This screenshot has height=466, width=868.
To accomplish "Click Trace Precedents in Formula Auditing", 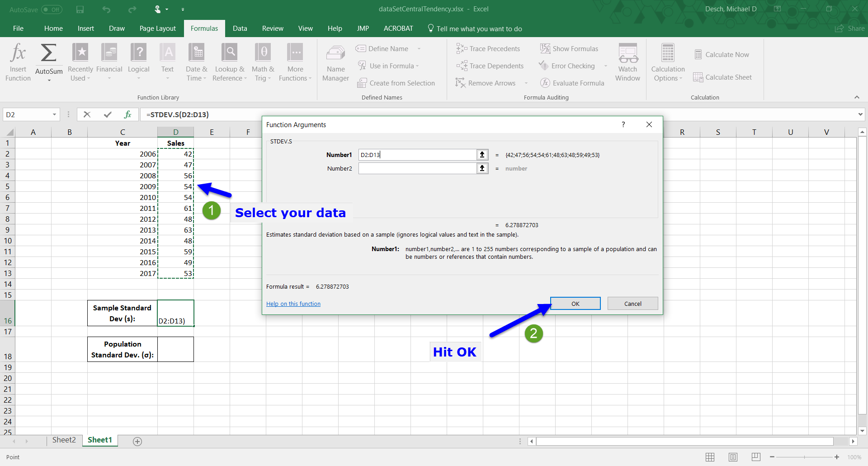I will [488, 49].
